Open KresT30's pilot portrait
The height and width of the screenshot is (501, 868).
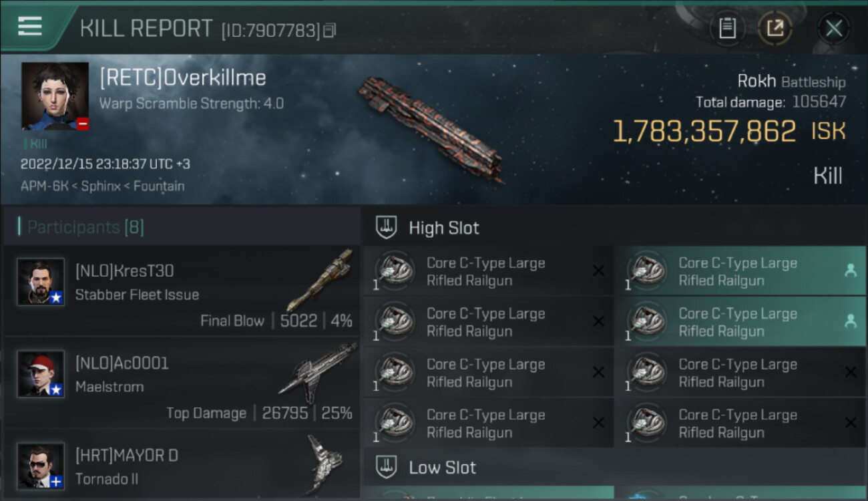41,282
